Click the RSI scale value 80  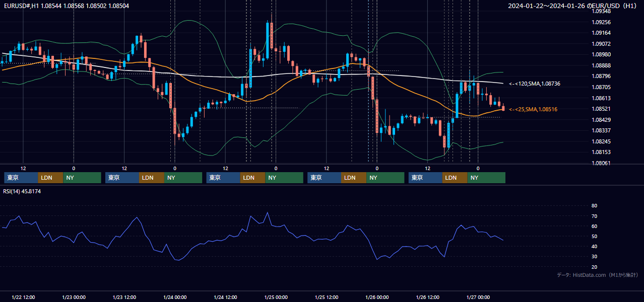[594, 206]
